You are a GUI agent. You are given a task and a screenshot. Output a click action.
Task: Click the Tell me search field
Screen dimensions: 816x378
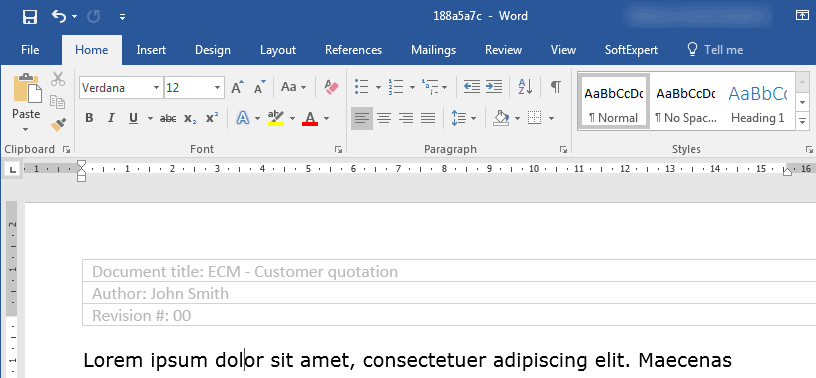[716, 50]
